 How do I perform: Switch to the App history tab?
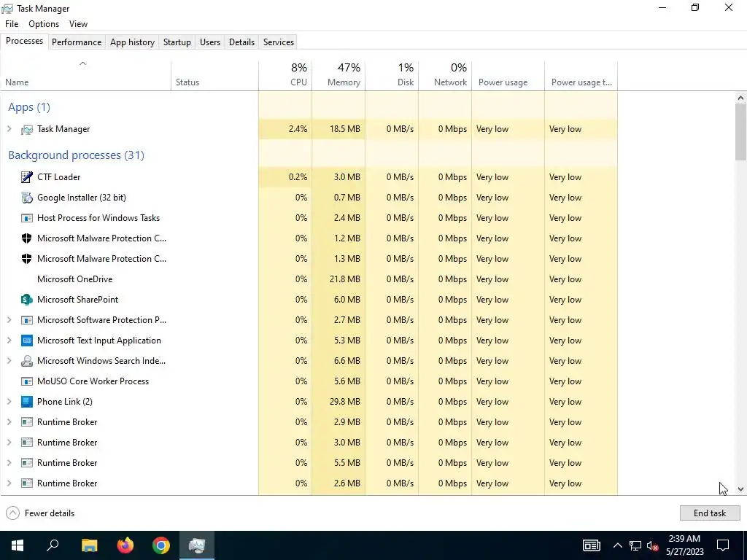[133, 42]
